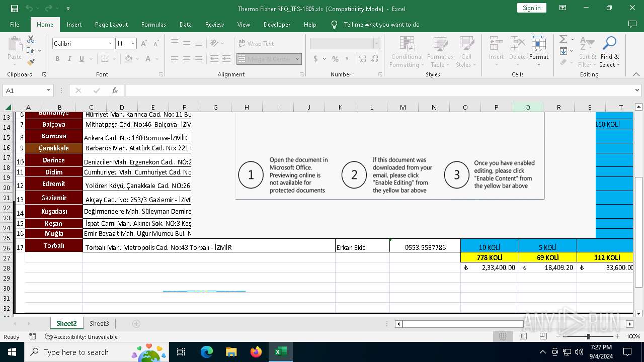Click Increase Font Size icon
Viewport: 644px width, 362px height.
click(144, 44)
